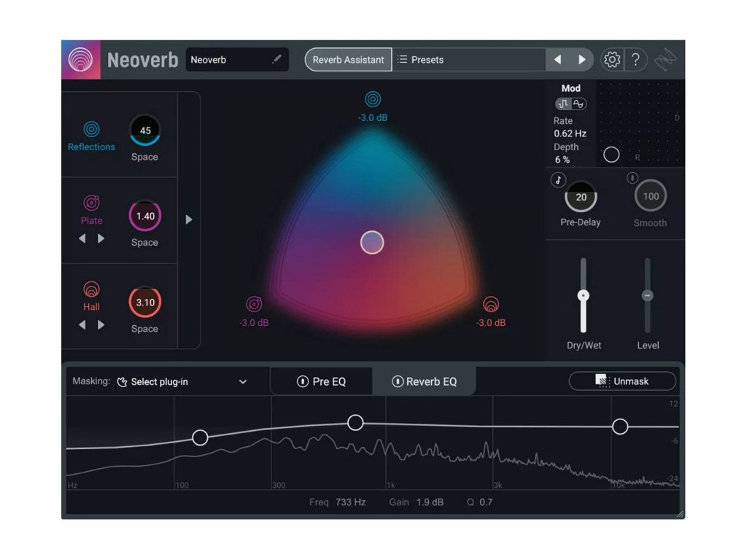Image resolution: width=747 pixels, height=560 pixels.
Task: Switch to the Pre EQ tab
Action: pos(322,381)
